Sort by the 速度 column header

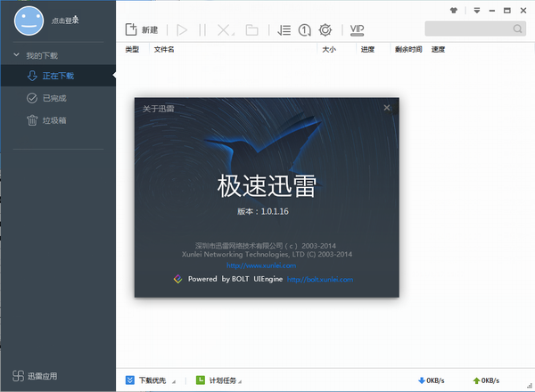[x=438, y=49]
